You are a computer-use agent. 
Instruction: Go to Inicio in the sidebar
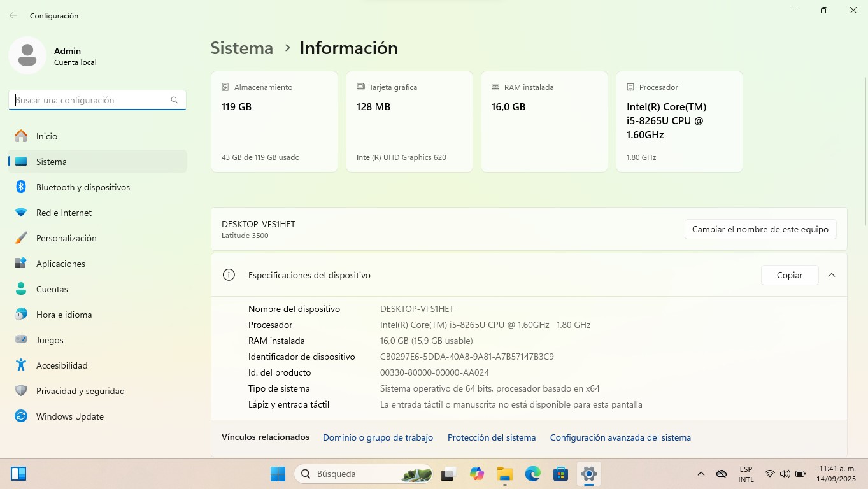[46, 136]
